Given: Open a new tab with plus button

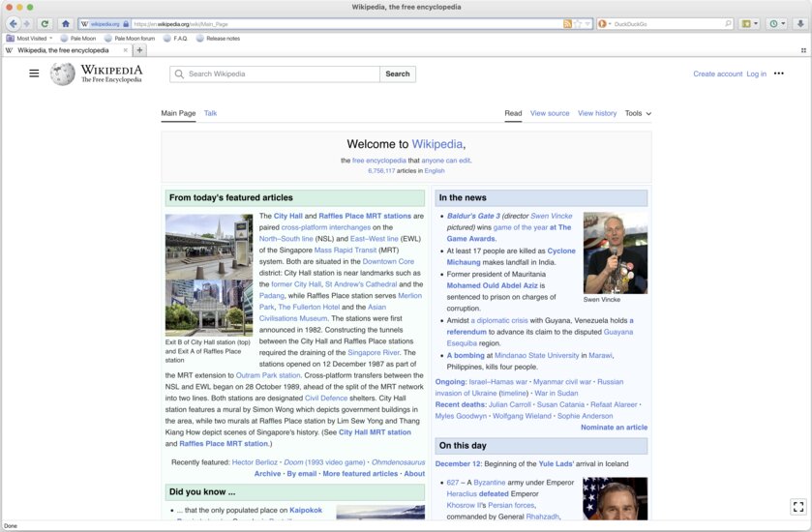Looking at the screenshot, I should pos(139,50).
